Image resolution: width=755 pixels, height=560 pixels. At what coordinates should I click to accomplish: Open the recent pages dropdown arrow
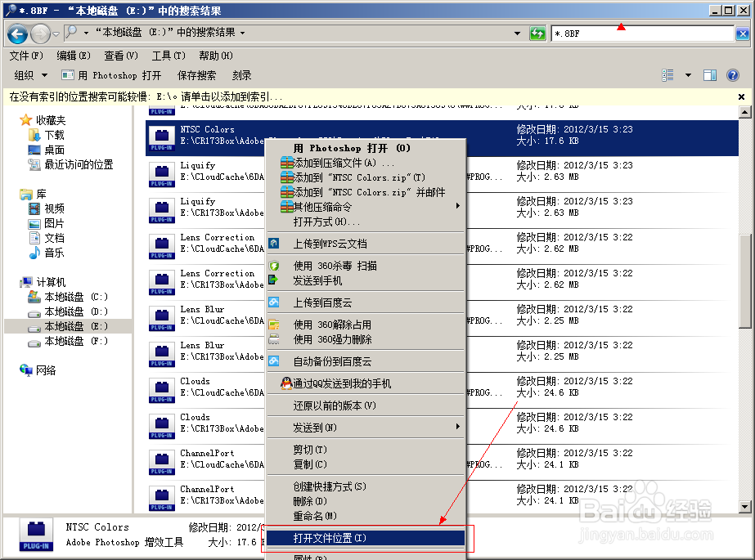(x=56, y=34)
